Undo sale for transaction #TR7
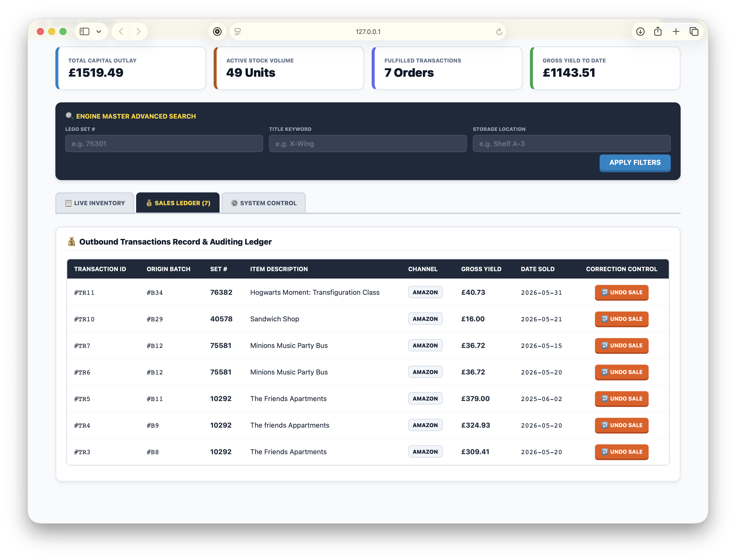Viewport: 736px width, 560px height. (622, 346)
